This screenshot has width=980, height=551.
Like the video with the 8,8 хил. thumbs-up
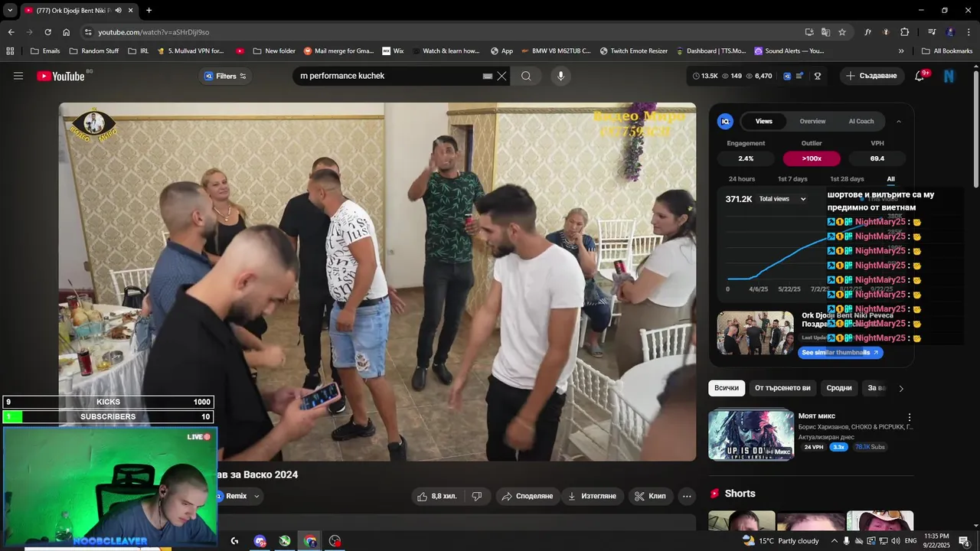(437, 496)
